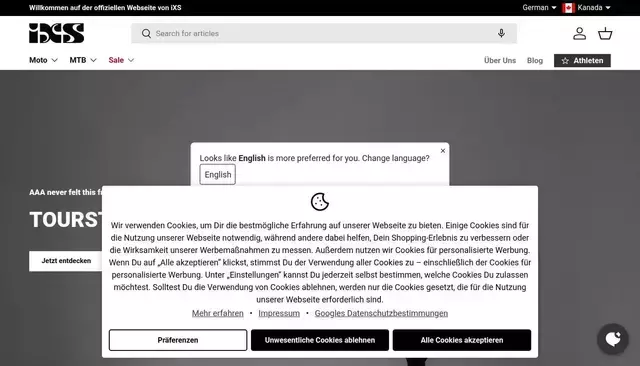Open the chat bubble widget
Screen dimensions: 640x366
pos(613,339)
